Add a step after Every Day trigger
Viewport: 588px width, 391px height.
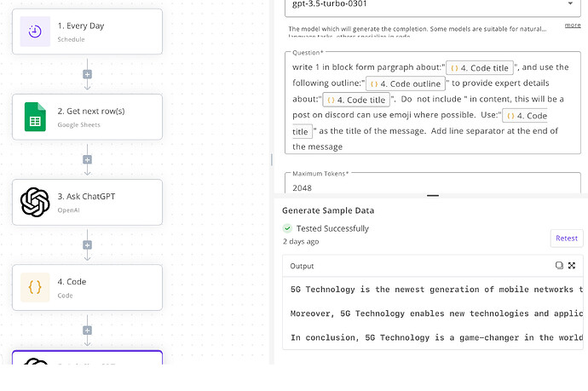88,74
